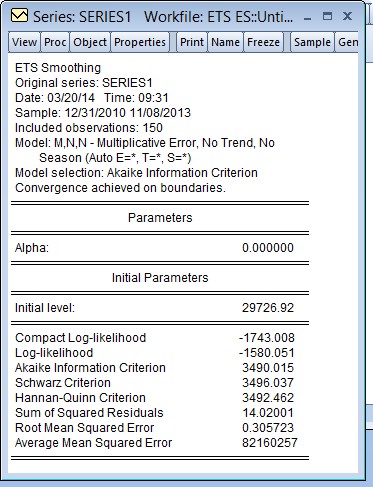This screenshot has height=487, width=373.
Task: Click the Properties toolbar button
Action: point(140,42)
